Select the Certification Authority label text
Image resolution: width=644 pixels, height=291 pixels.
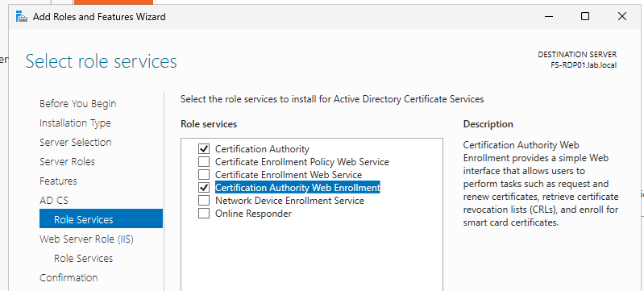coord(262,149)
